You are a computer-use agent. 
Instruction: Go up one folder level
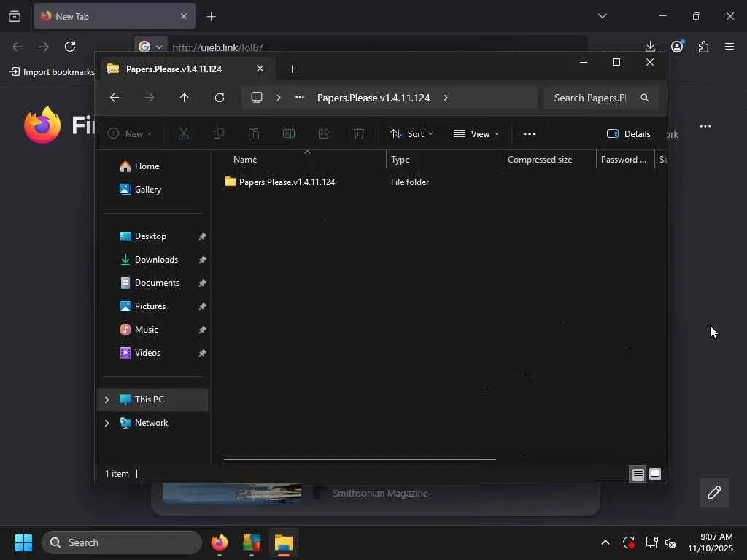pos(185,98)
